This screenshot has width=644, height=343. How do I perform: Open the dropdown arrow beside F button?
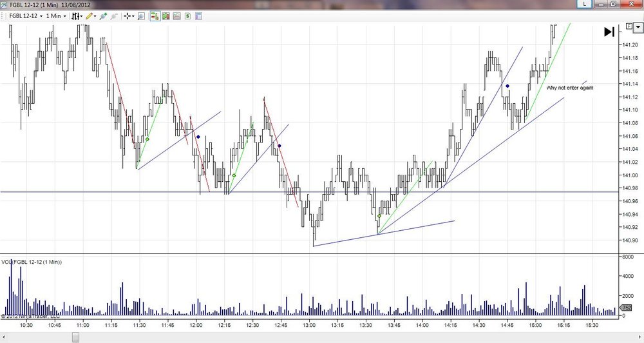point(638,28)
